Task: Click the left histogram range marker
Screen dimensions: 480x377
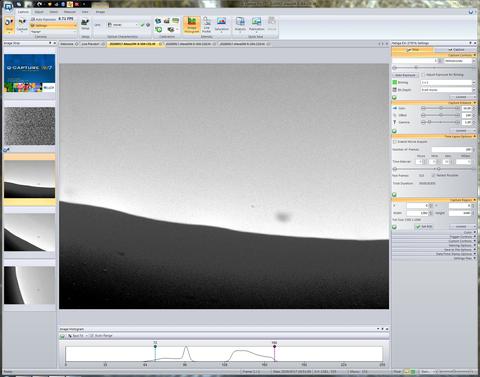Action: tap(155, 346)
